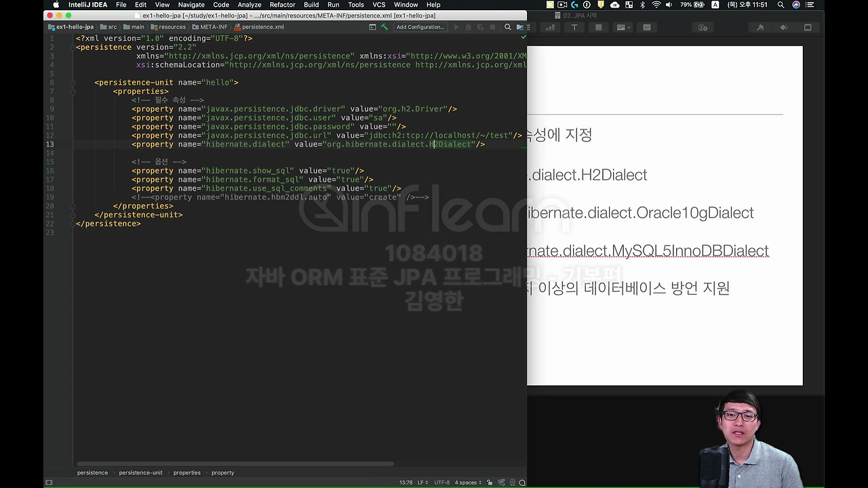Click the Add Configuration button

[420, 27]
